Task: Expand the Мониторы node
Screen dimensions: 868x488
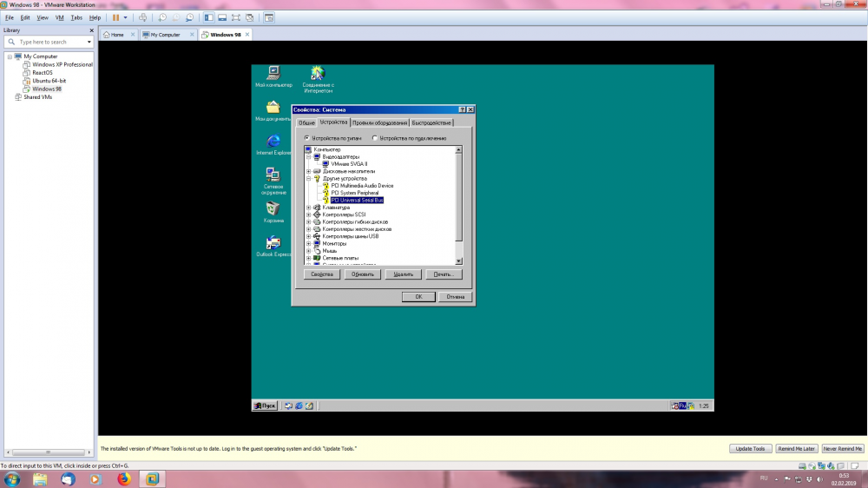Action: [309, 244]
